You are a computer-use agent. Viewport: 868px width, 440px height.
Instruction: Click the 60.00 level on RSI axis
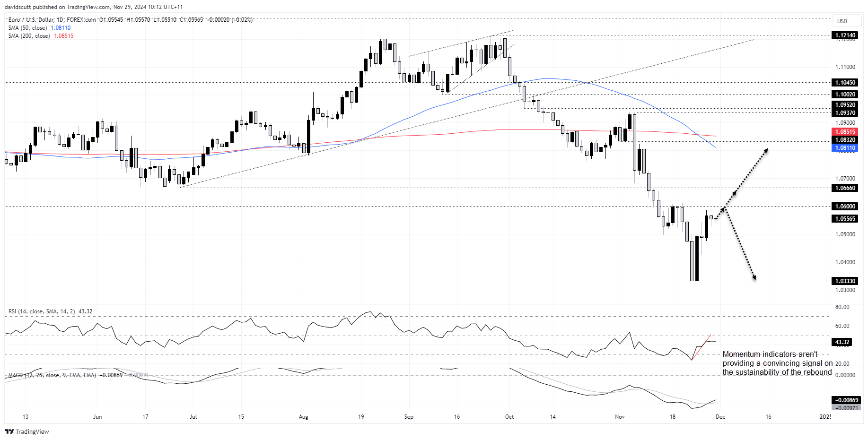pos(842,326)
